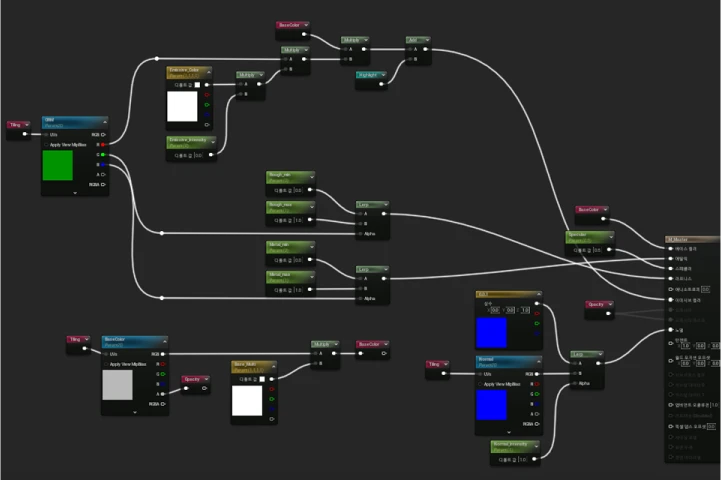
Task: Expand bottom arrow of ORM texture node
Action: (75, 193)
